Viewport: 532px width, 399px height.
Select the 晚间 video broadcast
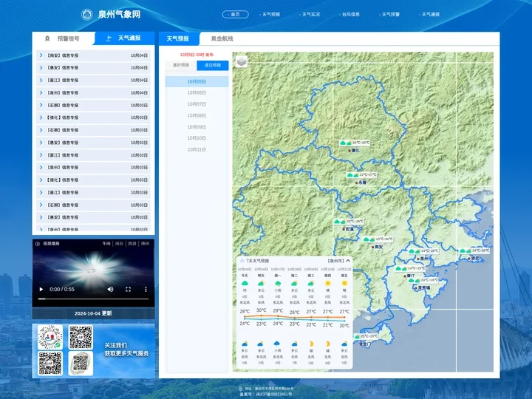point(146,244)
